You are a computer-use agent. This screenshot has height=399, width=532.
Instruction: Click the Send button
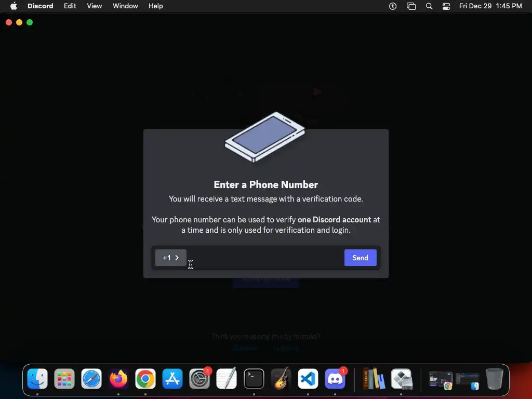[x=361, y=258]
